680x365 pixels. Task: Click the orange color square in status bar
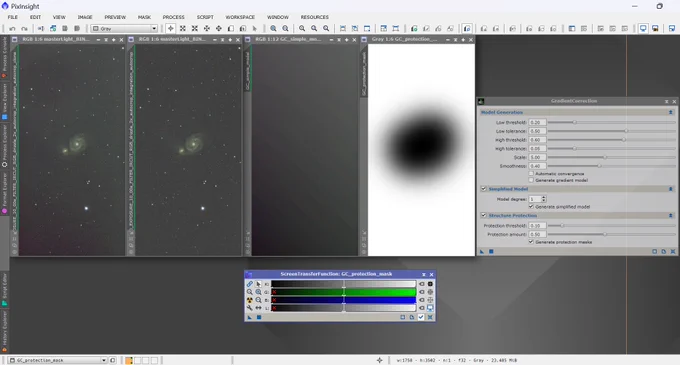(x=129, y=360)
